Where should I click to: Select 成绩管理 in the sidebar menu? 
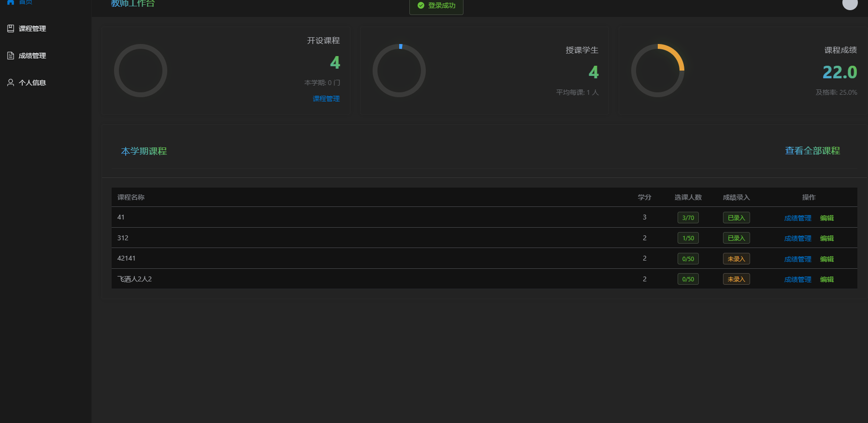click(x=32, y=56)
